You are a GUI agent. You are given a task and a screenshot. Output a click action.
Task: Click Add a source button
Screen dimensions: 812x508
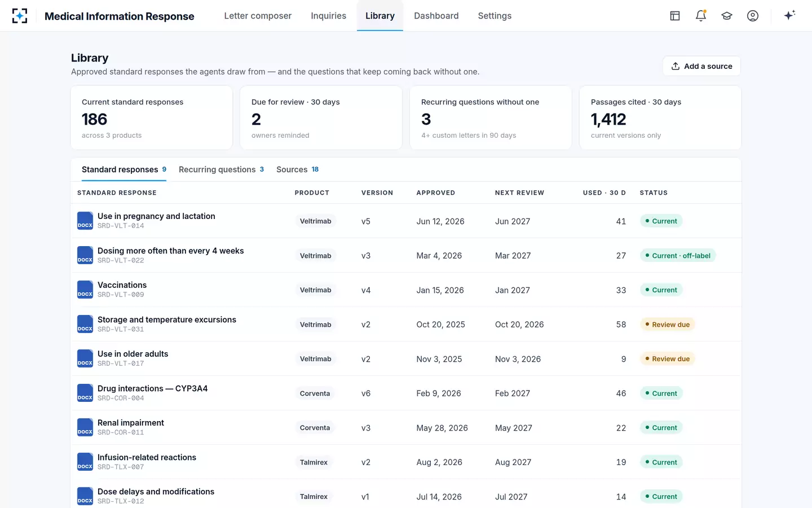tap(701, 66)
